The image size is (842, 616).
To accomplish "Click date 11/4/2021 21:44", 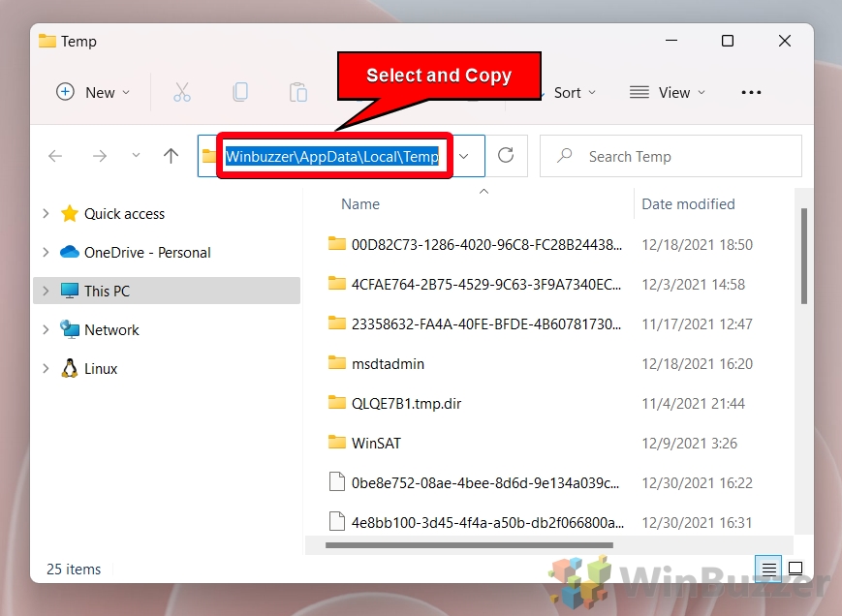I will coord(693,404).
